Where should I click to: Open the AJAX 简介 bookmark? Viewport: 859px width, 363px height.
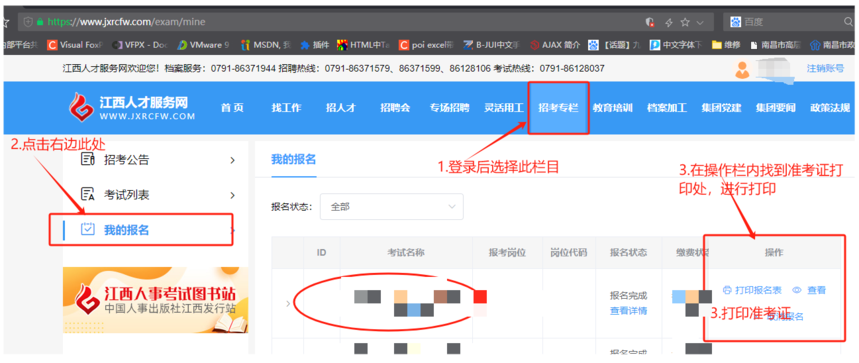point(554,45)
